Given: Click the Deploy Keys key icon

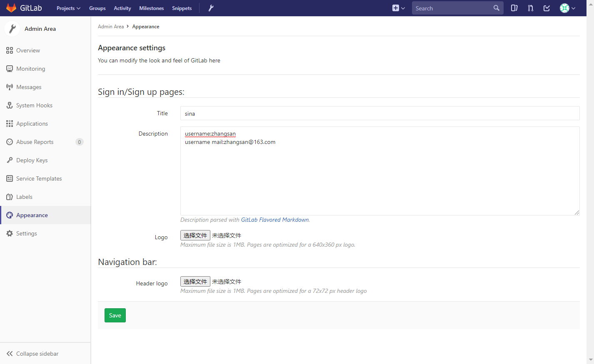Looking at the screenshot, I should click(x=10, y=160).
